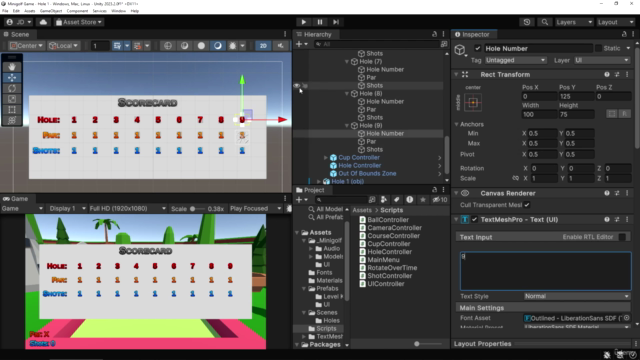Click Project favorites star icon
Screen dimensions: 640x360
tap(423, 200)
